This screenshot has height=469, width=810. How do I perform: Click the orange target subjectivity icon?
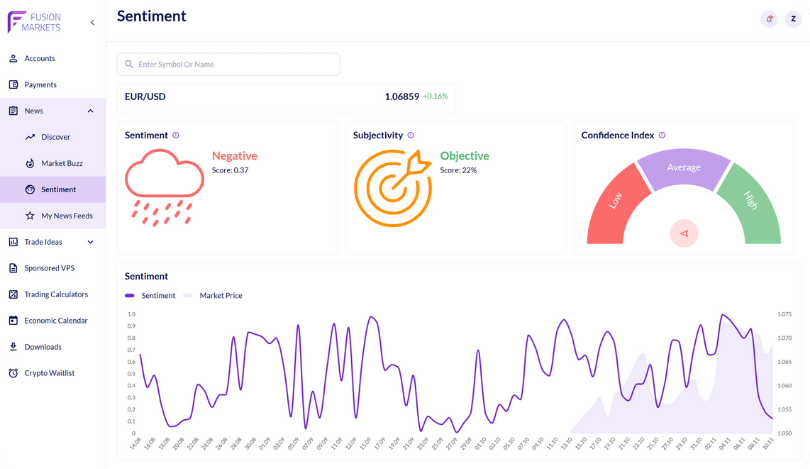point(393,187)
